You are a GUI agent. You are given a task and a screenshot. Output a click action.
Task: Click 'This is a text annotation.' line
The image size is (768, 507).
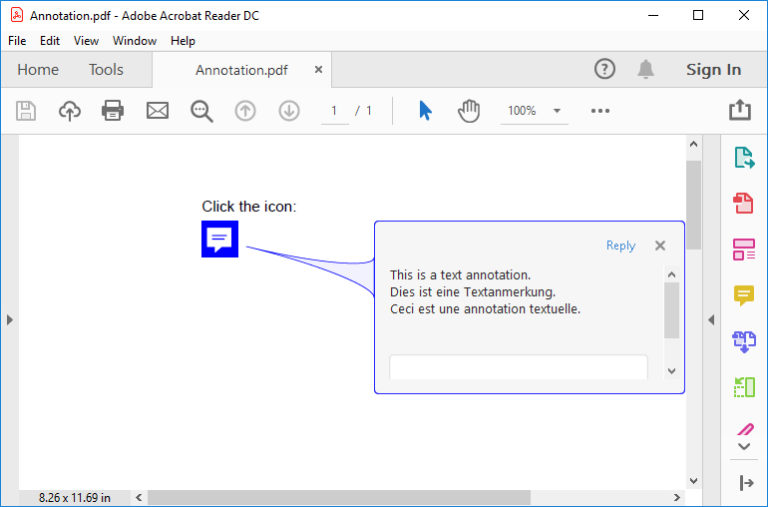coord(460,275)
